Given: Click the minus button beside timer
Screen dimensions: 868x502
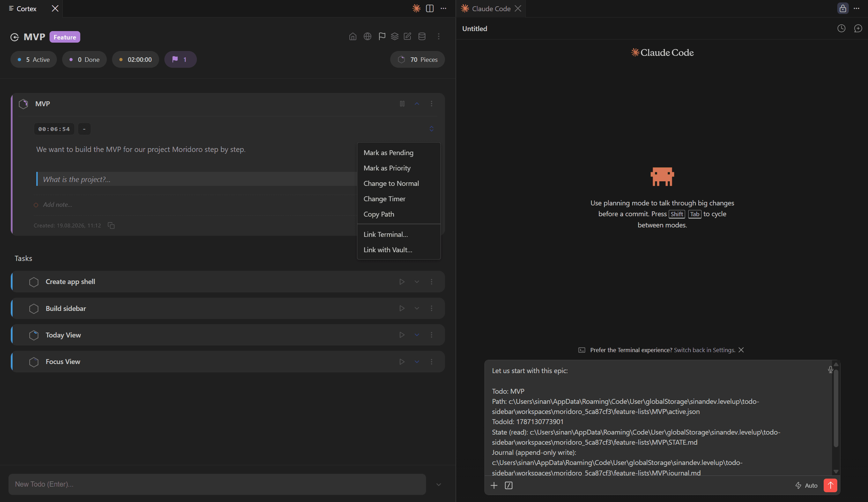Looking at the screenshot, I should click(x=84, y=129).
